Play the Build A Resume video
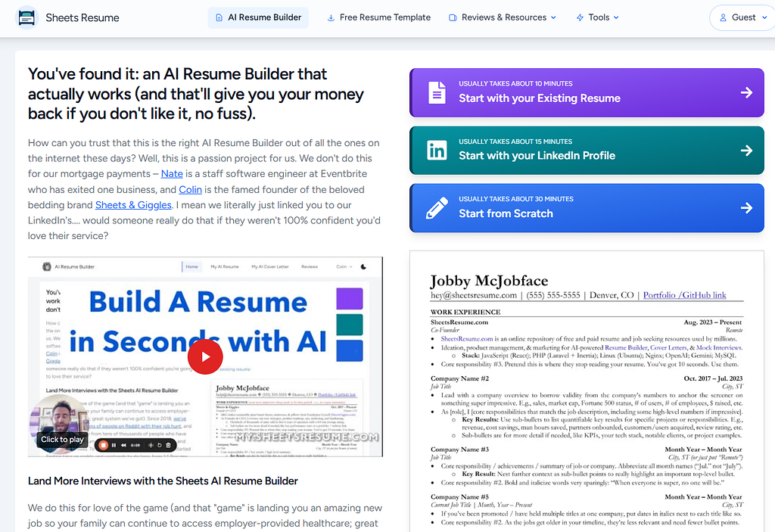The height and width of the screenshot is (532, 775). [x=205, y=357]
